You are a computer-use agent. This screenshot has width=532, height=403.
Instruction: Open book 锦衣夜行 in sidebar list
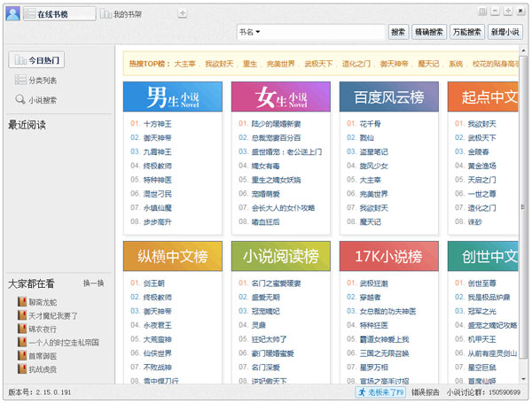37,329
